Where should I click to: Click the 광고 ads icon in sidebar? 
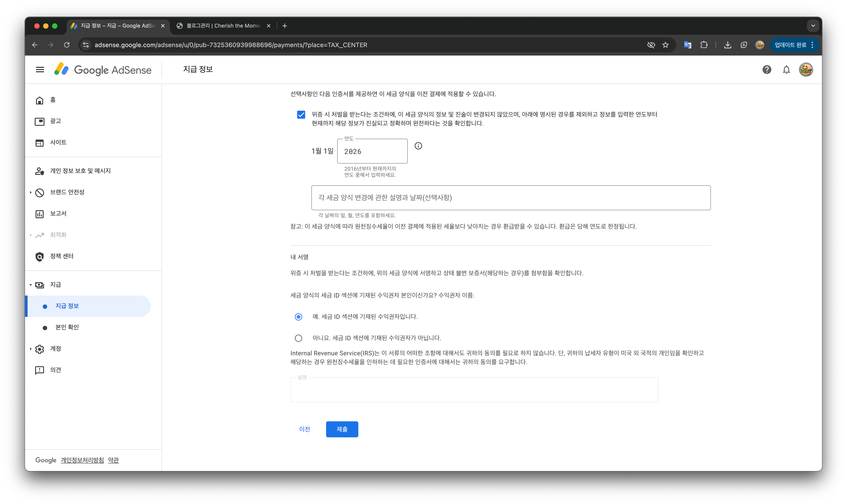[39, 121]
